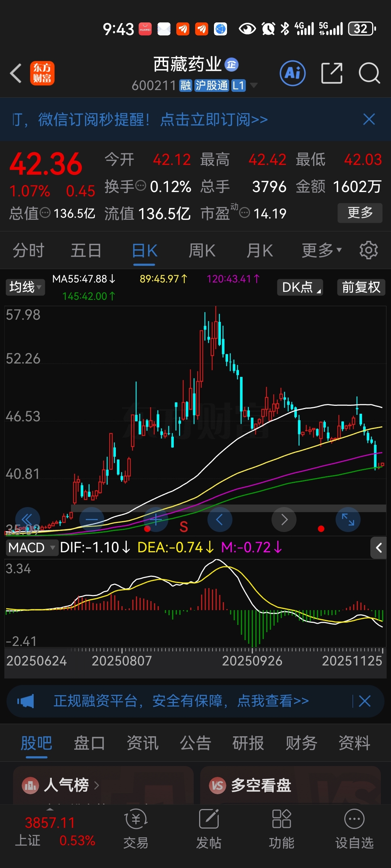The image size is (391, 868).
Task: Select the 股吧 tab
Action: [x=36, y=744]
